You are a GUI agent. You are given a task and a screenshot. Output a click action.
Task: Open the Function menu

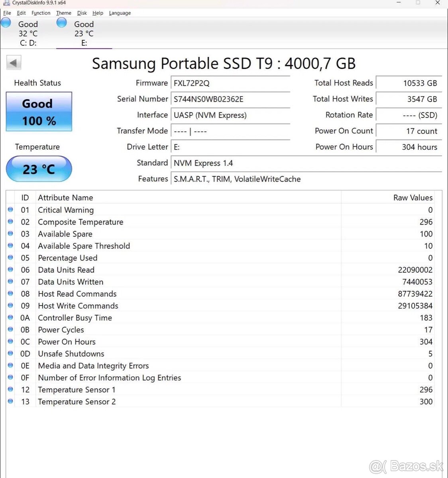(x=41, y=13)
